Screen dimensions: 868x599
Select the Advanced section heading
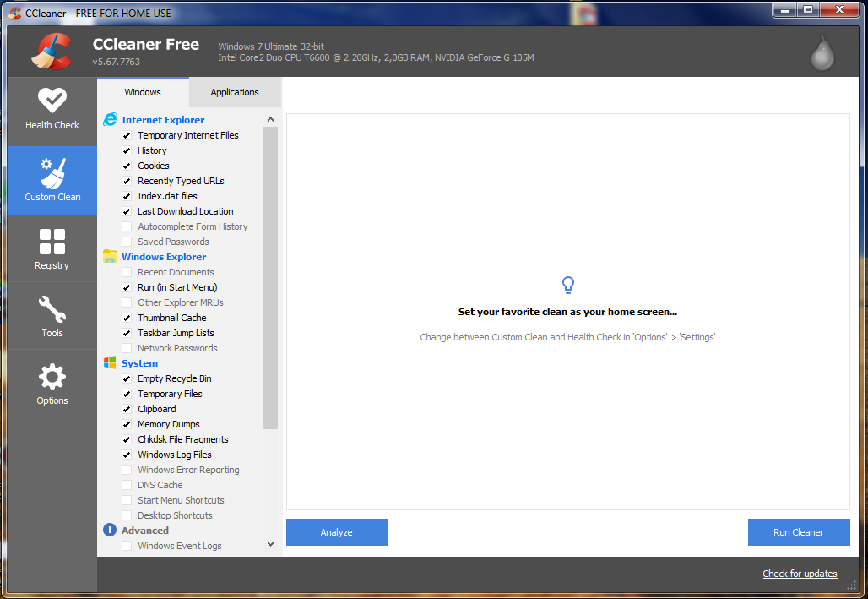tap(145, 531)
